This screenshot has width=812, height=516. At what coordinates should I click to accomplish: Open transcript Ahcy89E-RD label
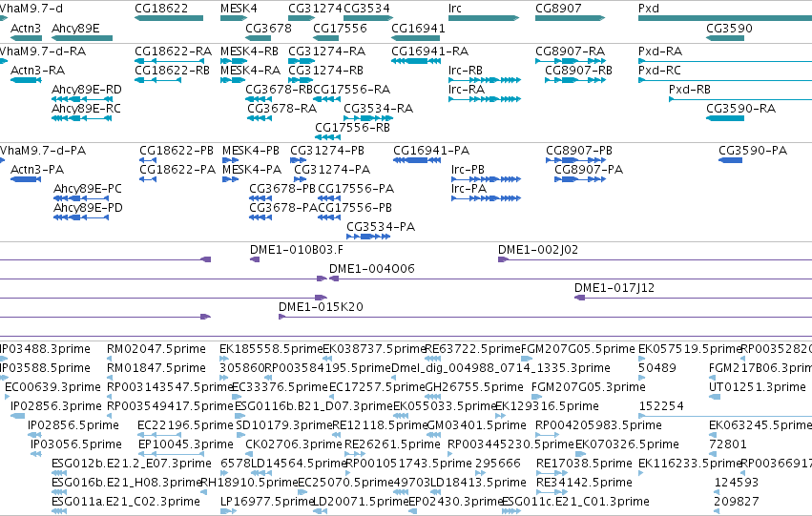[87, 90]
